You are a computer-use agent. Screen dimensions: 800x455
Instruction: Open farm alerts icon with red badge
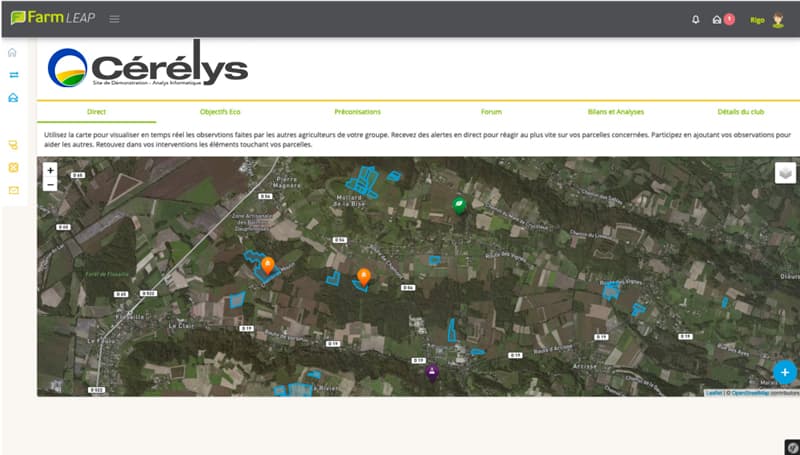pyautogui.click(x=720, y=19)
